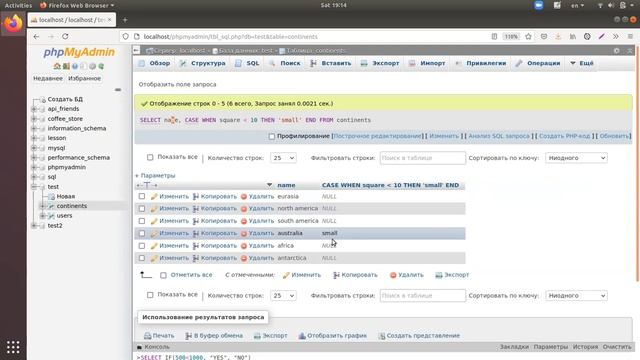Bookmark this page with star icon
The image size is (640, 360).
[528, 36]
